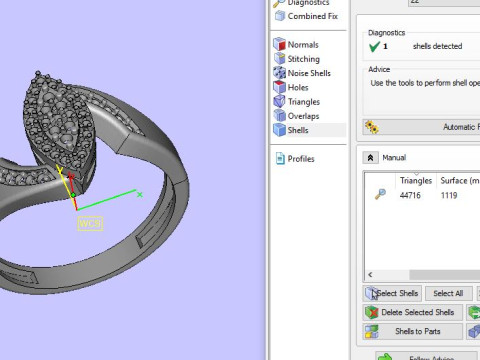Image resolution: width=480 pixels, height=360 pixels.
Task: Click the WCS label in viewport
Action: (90, 223)
